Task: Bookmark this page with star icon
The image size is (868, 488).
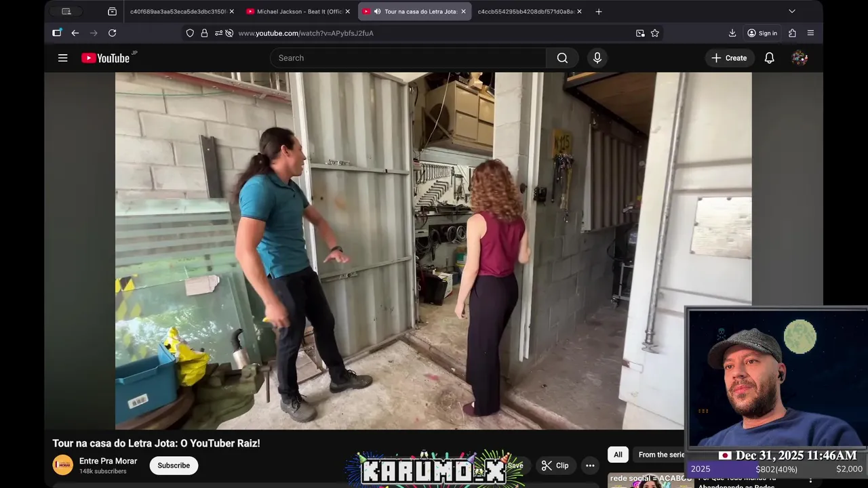Action: (655, 33)
